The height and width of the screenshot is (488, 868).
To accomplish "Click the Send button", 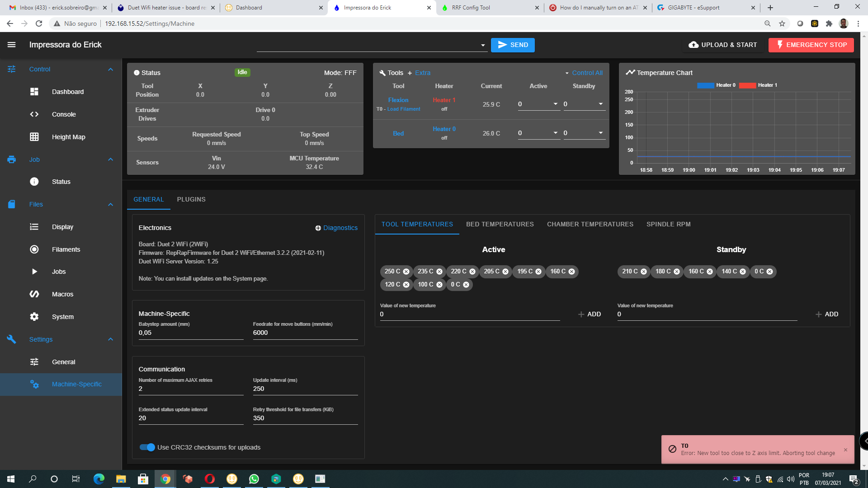I will coord(513,45).
